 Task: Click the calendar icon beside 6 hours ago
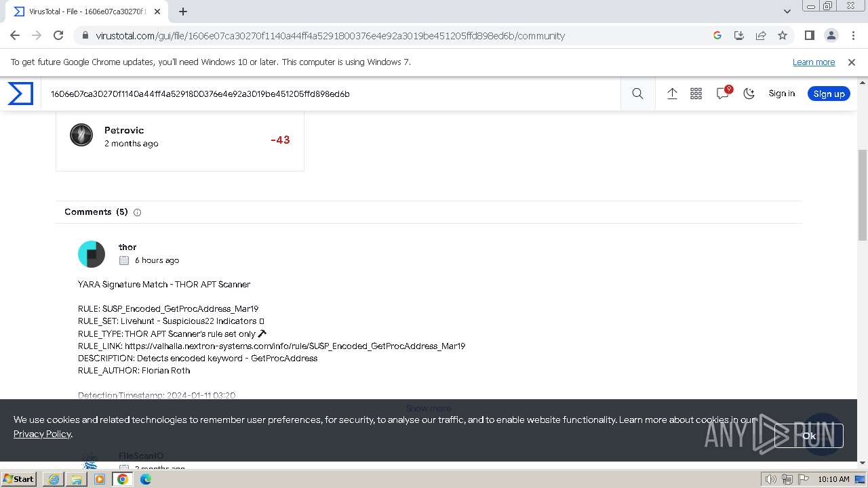coord(124,260)
